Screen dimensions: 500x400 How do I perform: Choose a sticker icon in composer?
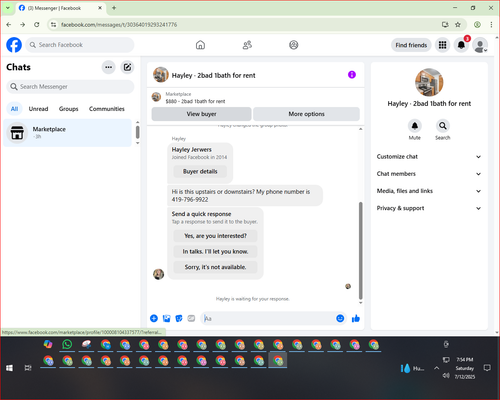click(x=179, y=318)
